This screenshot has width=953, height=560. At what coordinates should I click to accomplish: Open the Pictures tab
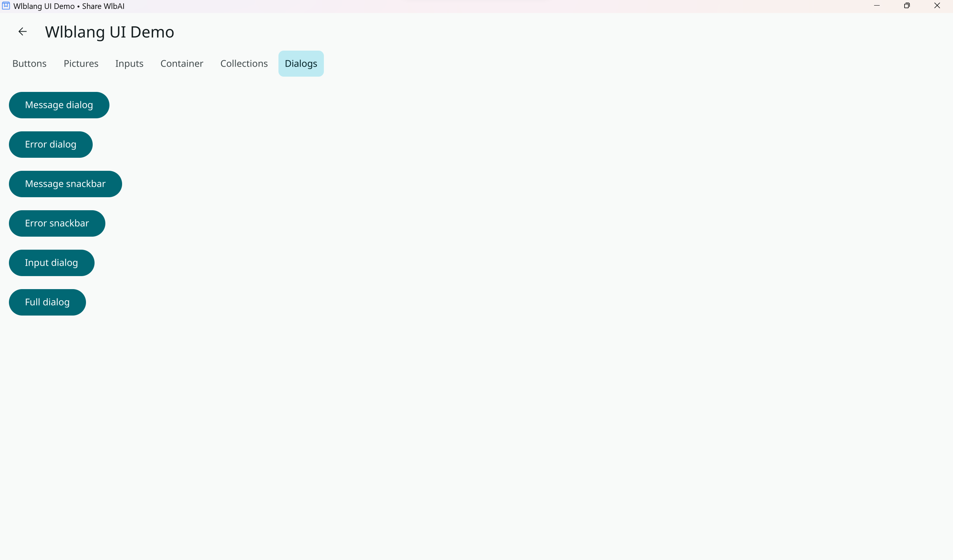(81, 64)
